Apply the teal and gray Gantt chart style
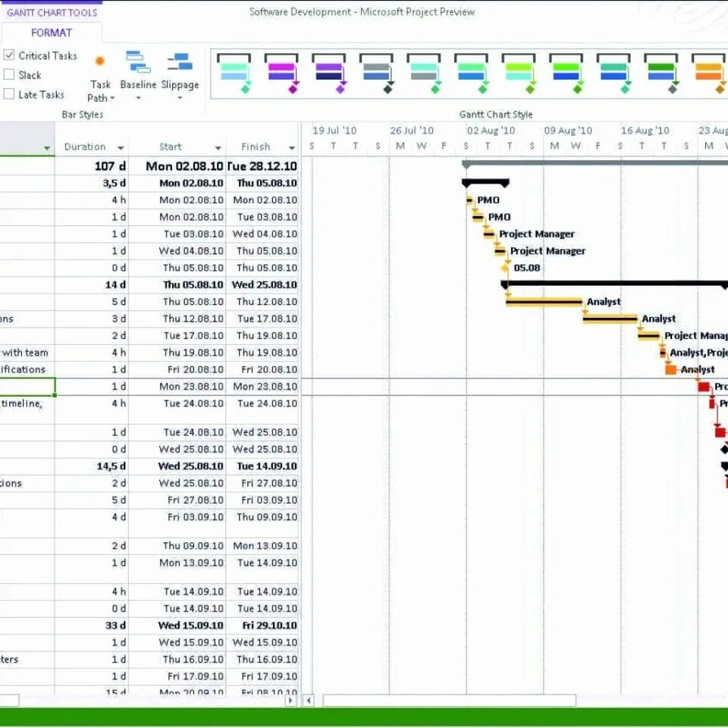Image resolution: width=728 pixels, height=728 pixels. coord(424,74)
